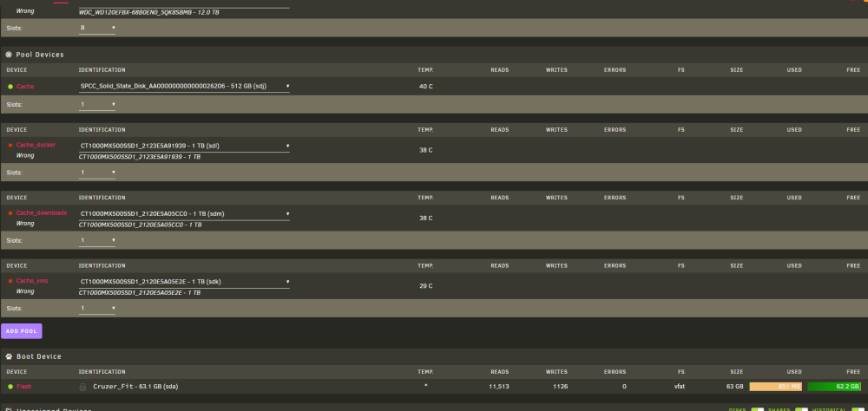Click the Flash reads value 11,513
The height and width of the screenshot is (411, 868).
[499, 387]
